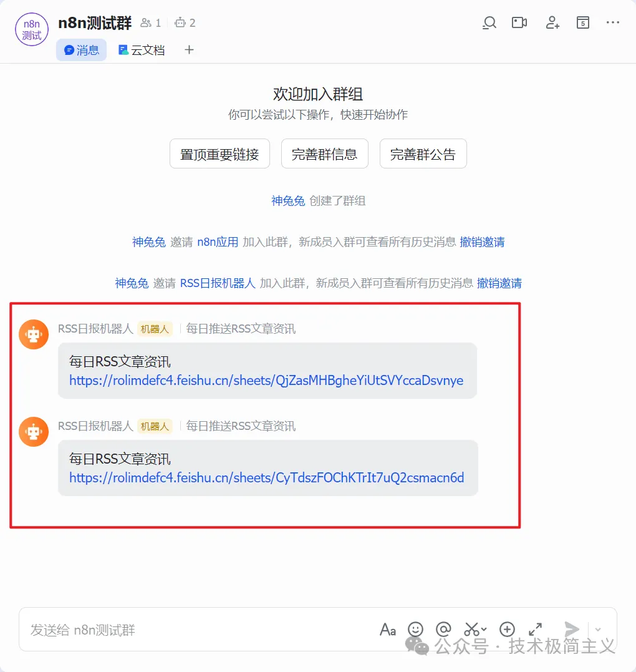Open 神兔兔 profile in group-created line

288,201
